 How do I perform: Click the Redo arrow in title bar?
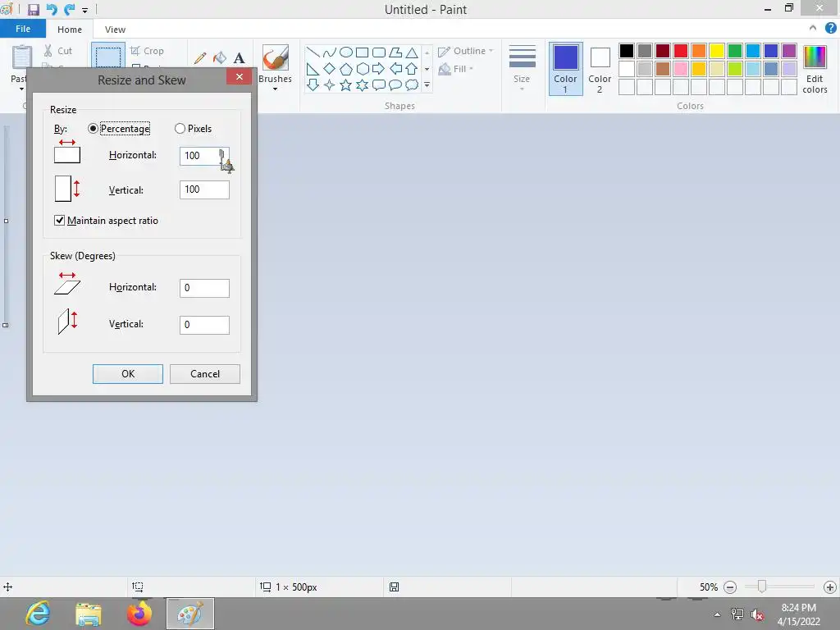coord(69,9)
